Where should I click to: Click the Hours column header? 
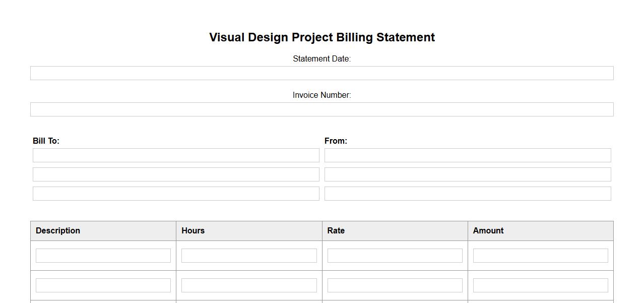pyautogui.click(x=193, y=231)
